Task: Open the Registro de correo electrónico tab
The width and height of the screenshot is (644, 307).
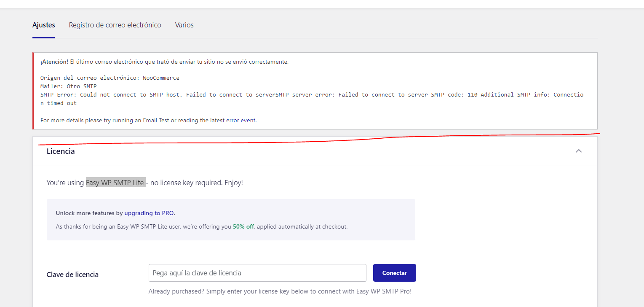Action: tap(115, 25)
